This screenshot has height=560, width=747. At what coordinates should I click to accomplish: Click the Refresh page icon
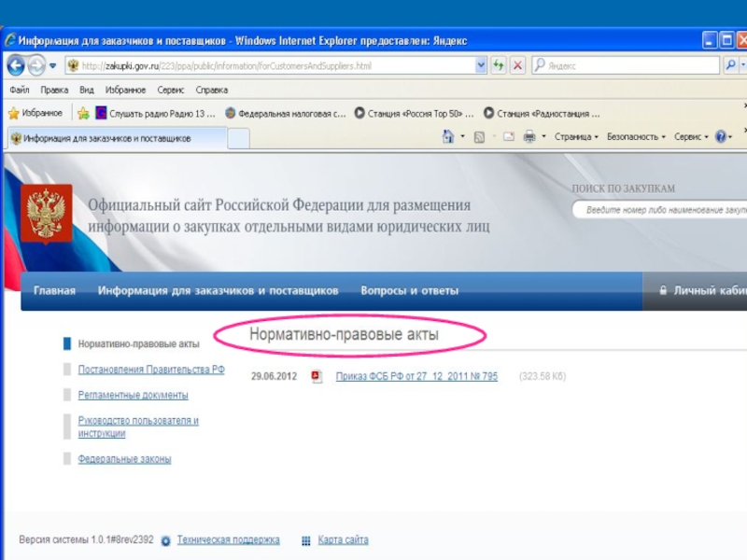point(499,65)
